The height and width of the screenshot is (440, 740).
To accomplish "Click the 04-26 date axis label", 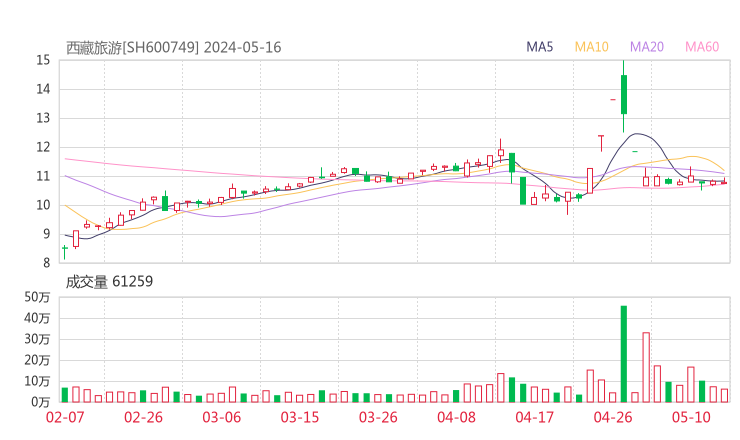I will pos(613,417).
